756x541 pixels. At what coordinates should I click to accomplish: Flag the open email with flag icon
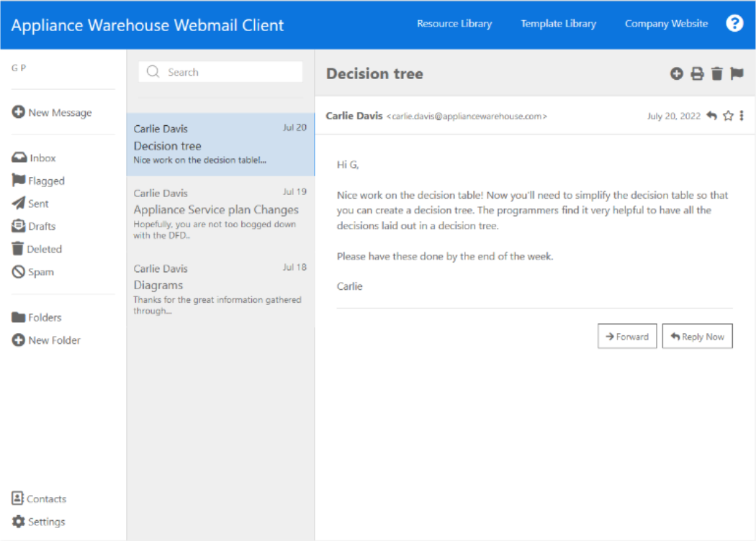737,73
